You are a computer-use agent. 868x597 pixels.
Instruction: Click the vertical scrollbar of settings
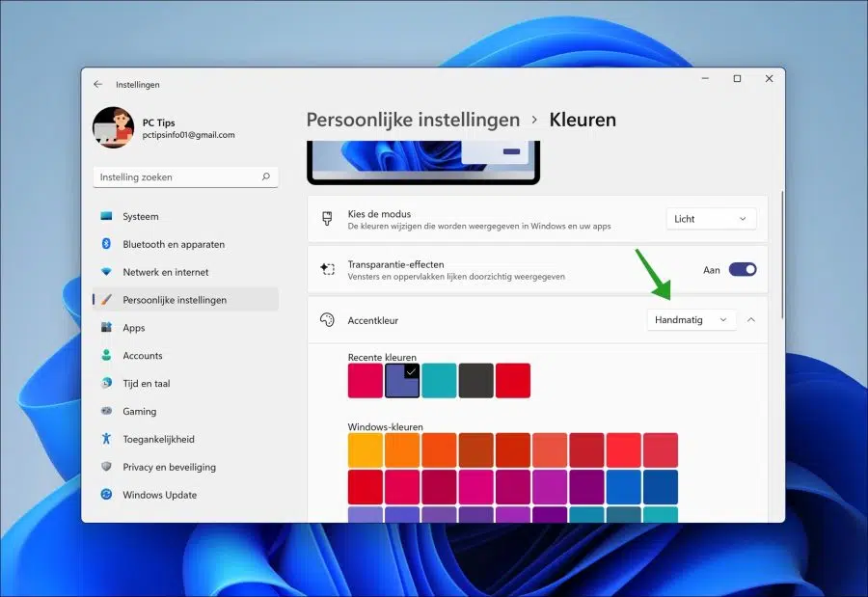pos(781,255)
